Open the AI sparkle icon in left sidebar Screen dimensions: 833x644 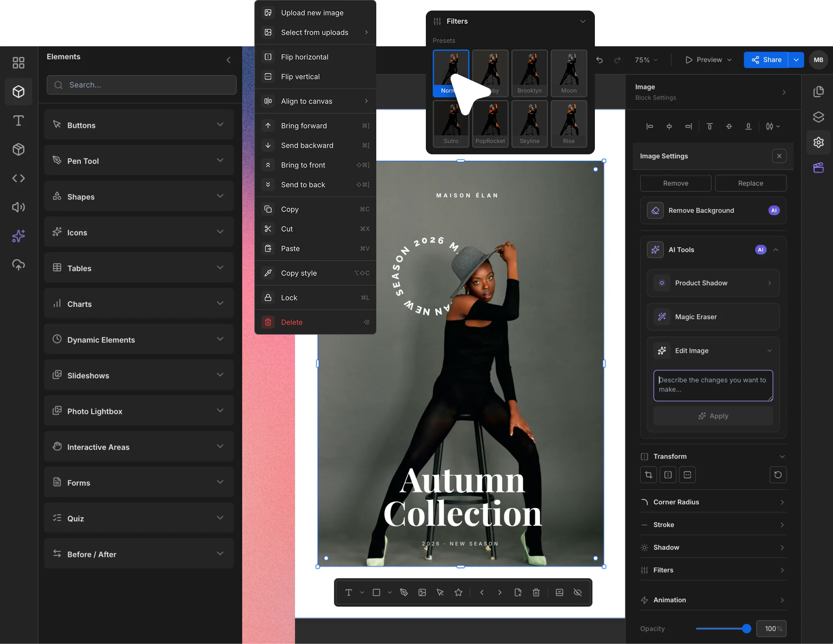[18, 236]
